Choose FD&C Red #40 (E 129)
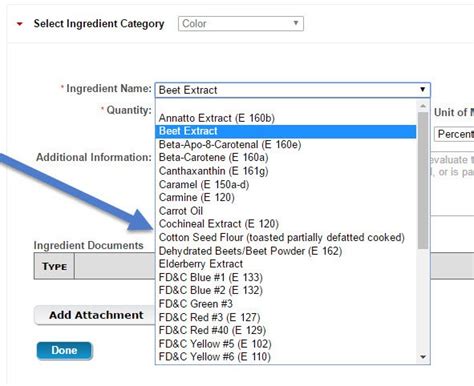The width and height of the screenshot is (474, 386). [x=286, y=330]
